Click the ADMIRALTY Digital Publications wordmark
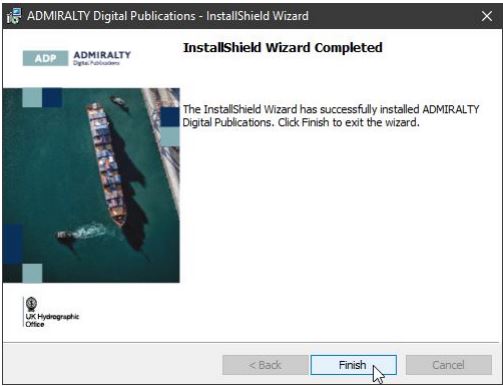 (x=102, y=58)
